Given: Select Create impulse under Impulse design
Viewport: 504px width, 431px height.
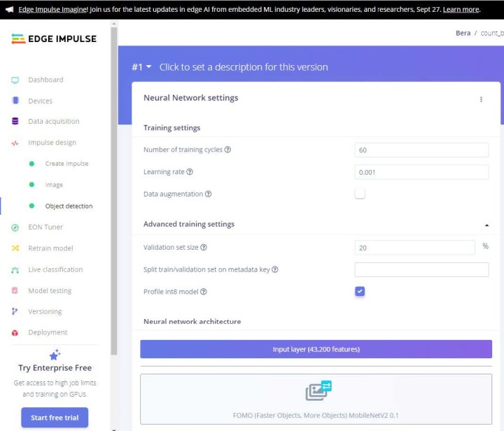Looking at the screenshot, I should (66, 164).
